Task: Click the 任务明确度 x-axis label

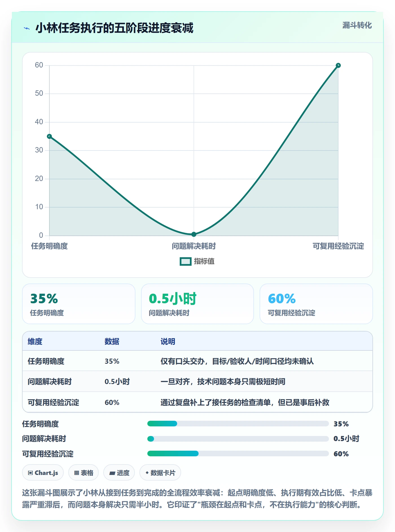Action: (x=49, y=246)
